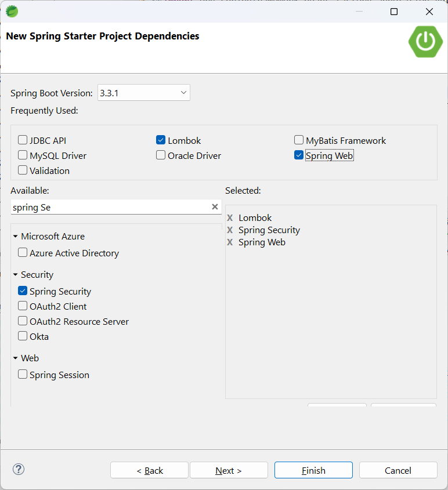Cancel the new project wizard

(x=398, y=470)
